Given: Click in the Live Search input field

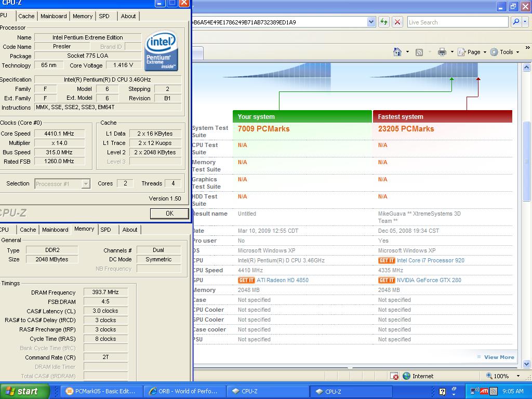Looking at the screenshot, I should 458,22.
